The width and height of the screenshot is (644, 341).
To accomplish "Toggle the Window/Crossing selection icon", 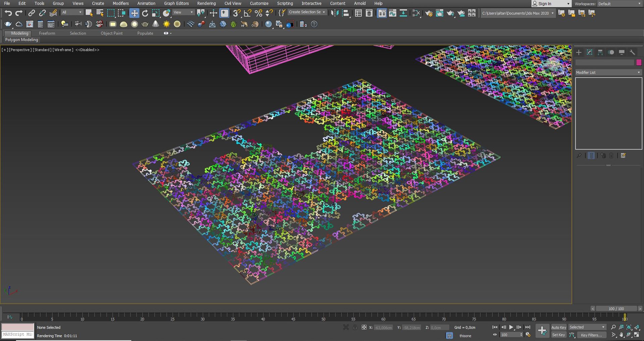I will point(121,13).
